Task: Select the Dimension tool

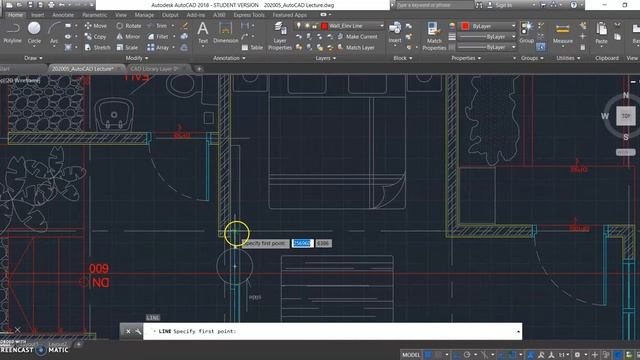Action: point(225,33)
